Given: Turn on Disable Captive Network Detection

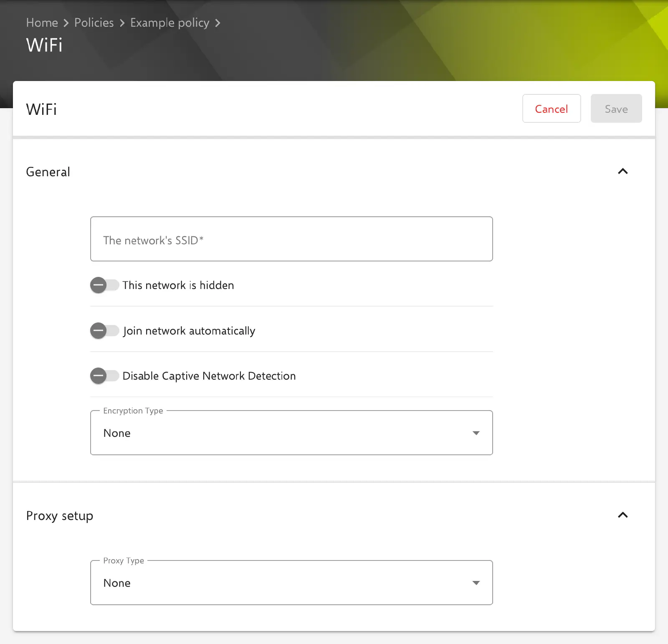Looking at the screenshot, I should 105,376.
